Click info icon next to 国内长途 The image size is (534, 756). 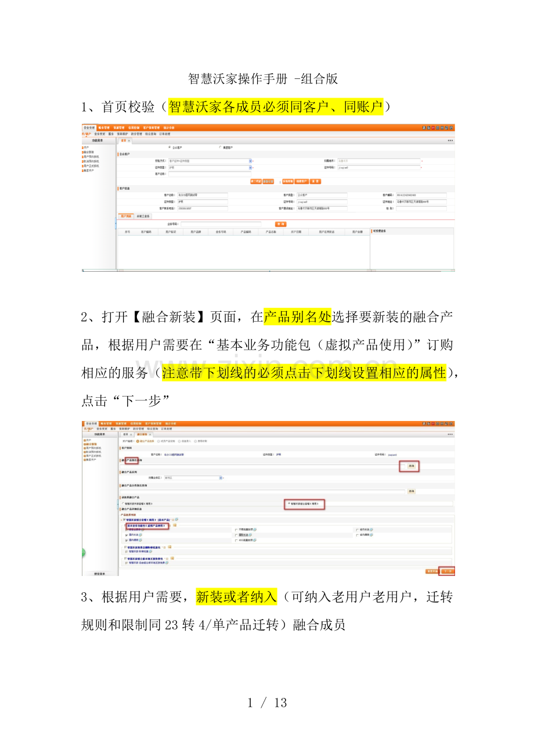click(140, 535)
